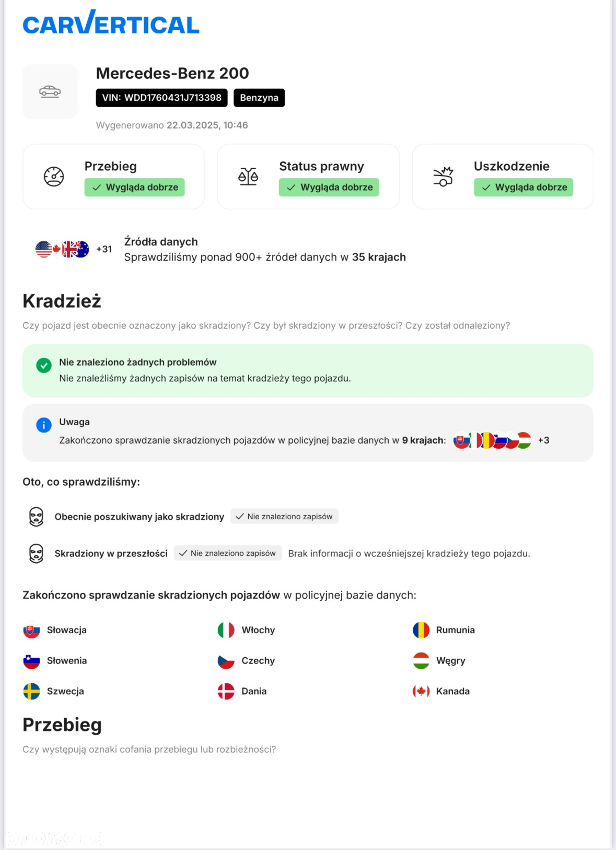The height and width of the screenshot is (850, 616).
Task: Click the blue info Uwaga icon
Action: 44,425
